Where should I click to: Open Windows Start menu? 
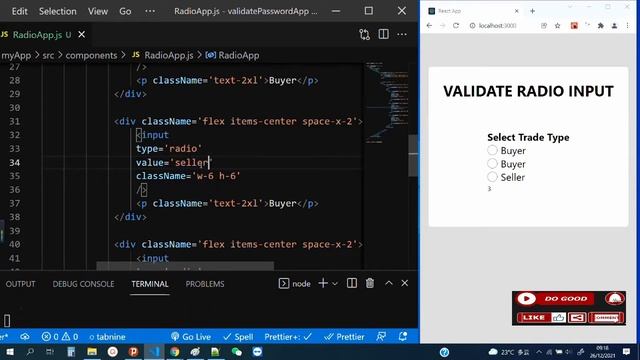(9, 351)
